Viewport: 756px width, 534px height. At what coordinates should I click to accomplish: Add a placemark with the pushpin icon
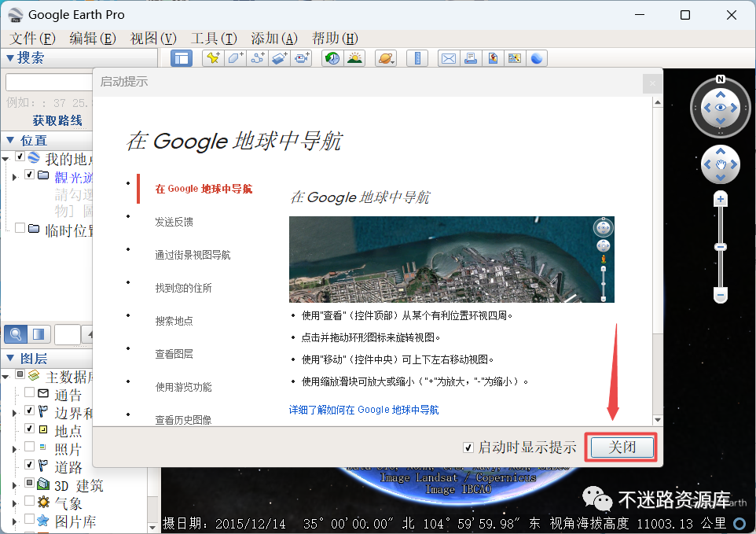213,58
